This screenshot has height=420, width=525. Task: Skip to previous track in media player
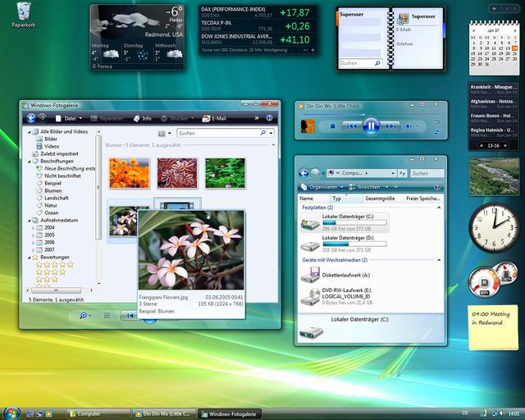pyautogui.click(x=352, y=126)
